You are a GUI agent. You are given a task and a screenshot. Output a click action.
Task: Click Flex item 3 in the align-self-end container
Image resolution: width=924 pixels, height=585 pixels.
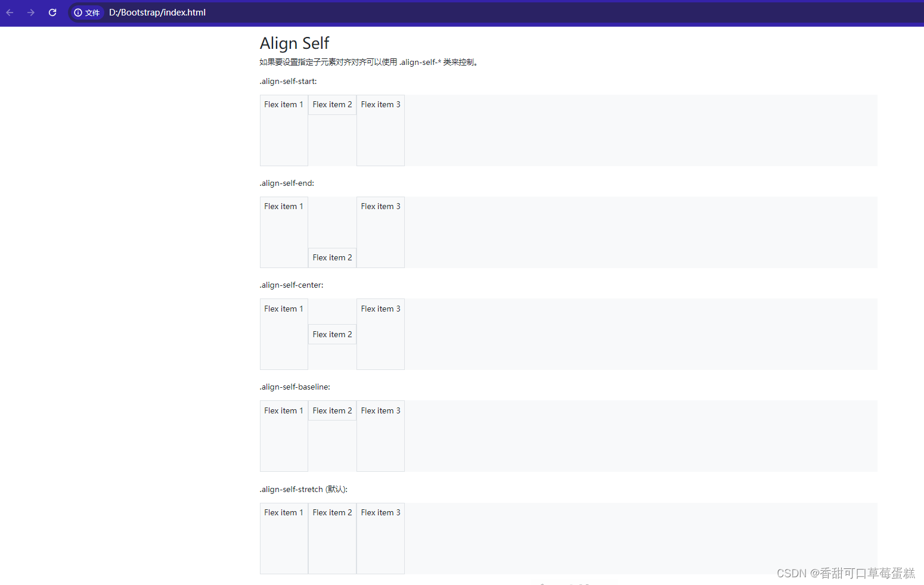click(x=380, y=206)
